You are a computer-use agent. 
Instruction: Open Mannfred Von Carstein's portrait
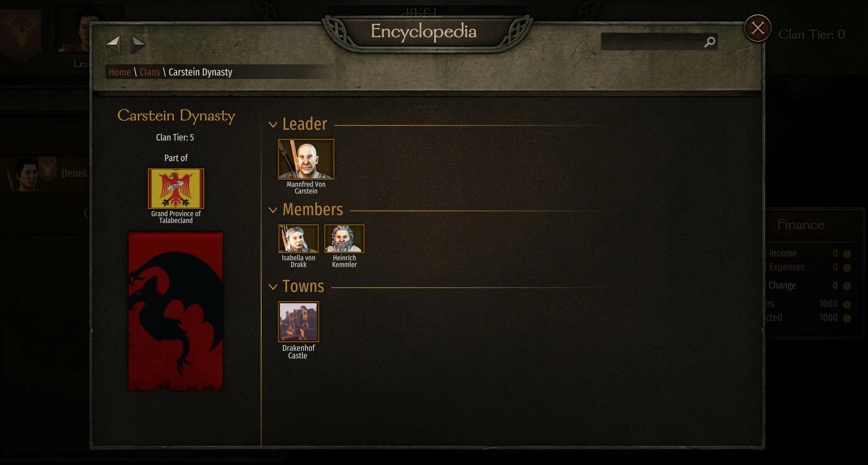pyautogui.click(x=306, y=159)
